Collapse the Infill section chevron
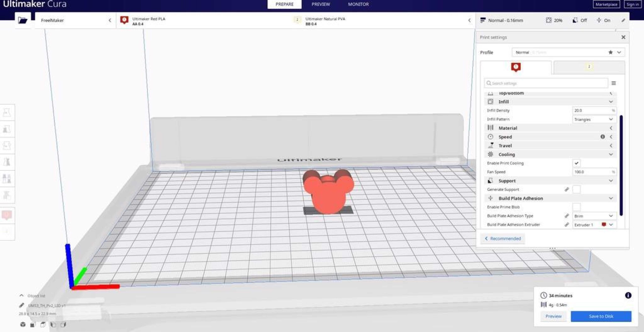Viewport: 644px width, 332px height. click(611, 102)
